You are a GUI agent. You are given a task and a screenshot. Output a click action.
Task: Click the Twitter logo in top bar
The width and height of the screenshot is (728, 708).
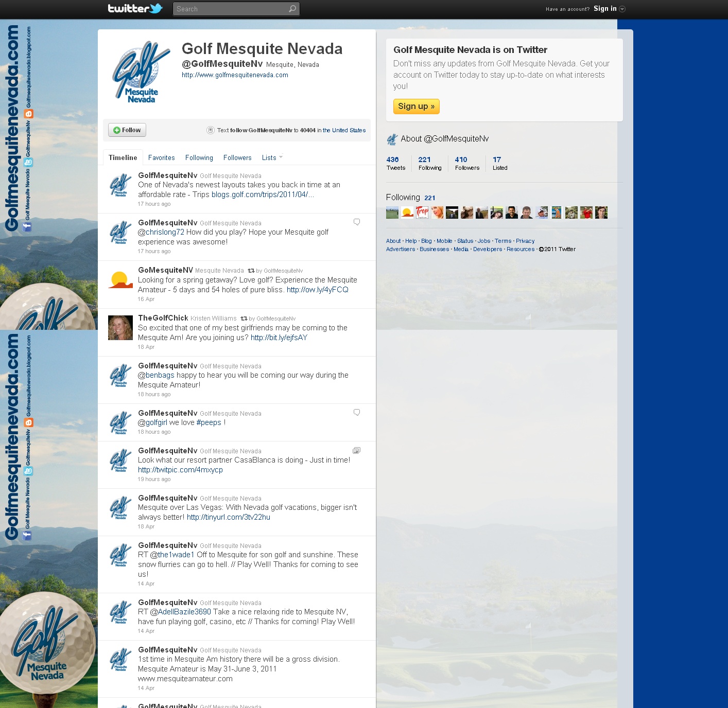135,8
